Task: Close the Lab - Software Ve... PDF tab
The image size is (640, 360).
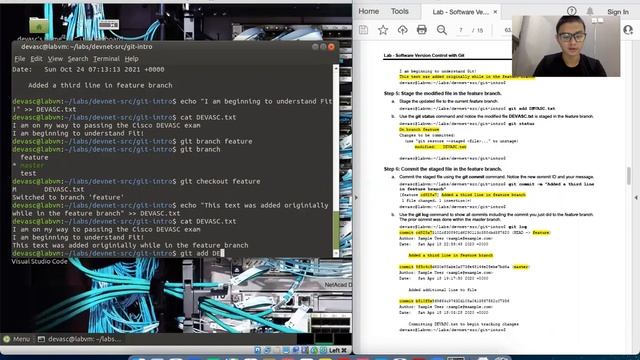Action: [x=495, y=12]
